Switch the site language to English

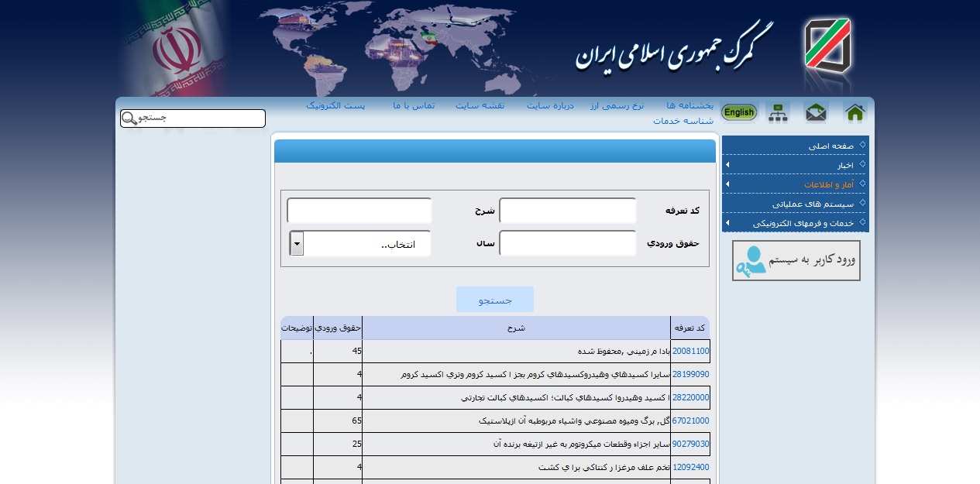[738, 112]
